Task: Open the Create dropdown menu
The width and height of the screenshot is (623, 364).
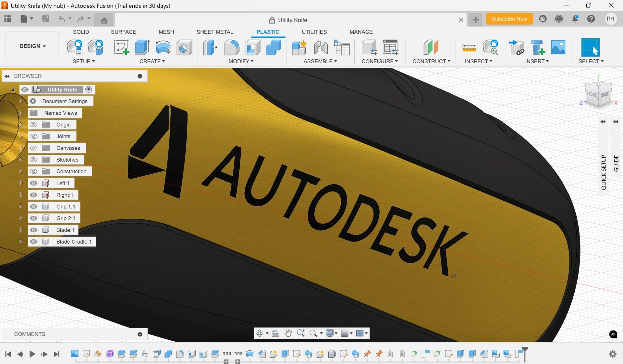Action: coord(152,61)
